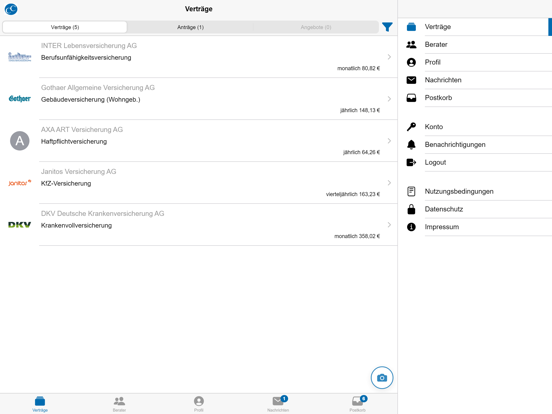This screenshot has width=552, height=414.
Task: Open Berater in bottom tab bar
Action: pos(119,404)
